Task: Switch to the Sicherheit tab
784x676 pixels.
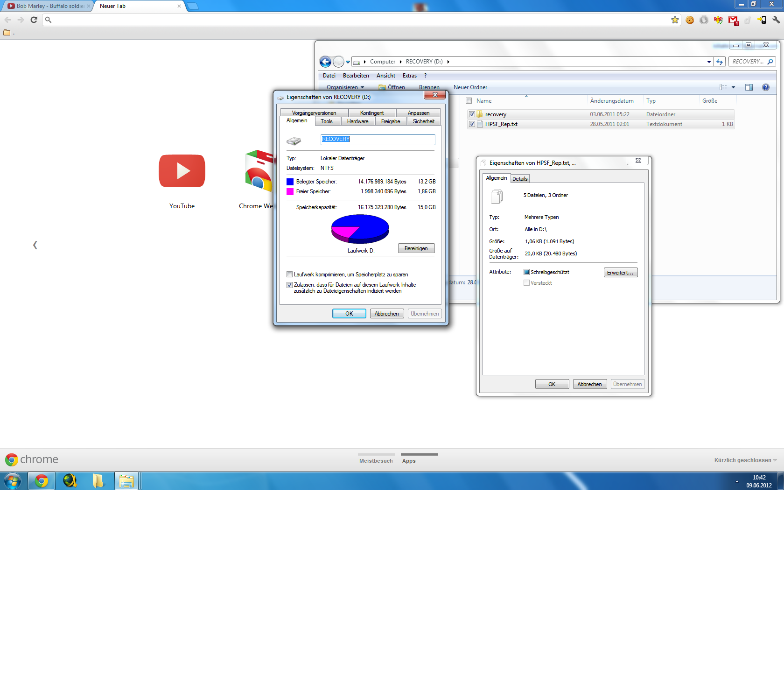Action: point(424,121)
